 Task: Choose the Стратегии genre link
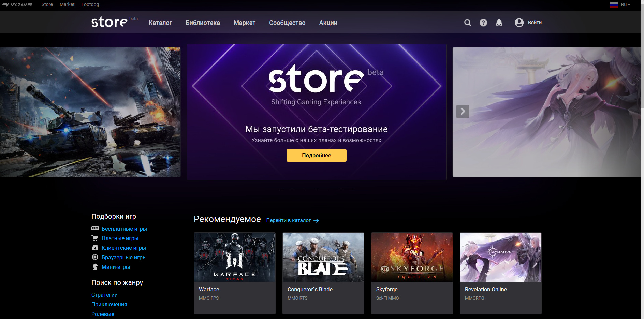pos(104,295)
